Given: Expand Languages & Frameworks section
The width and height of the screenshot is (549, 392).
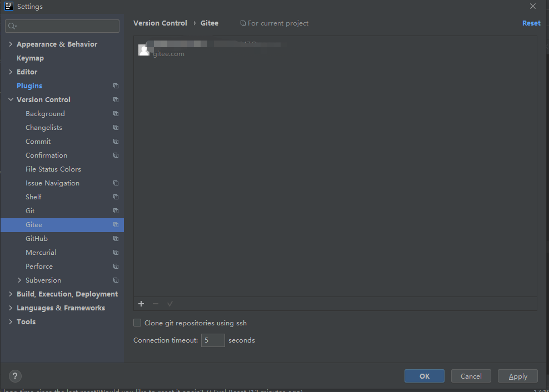Looking at the screenshot, I should pyautogui.click(x=11, y=308).
